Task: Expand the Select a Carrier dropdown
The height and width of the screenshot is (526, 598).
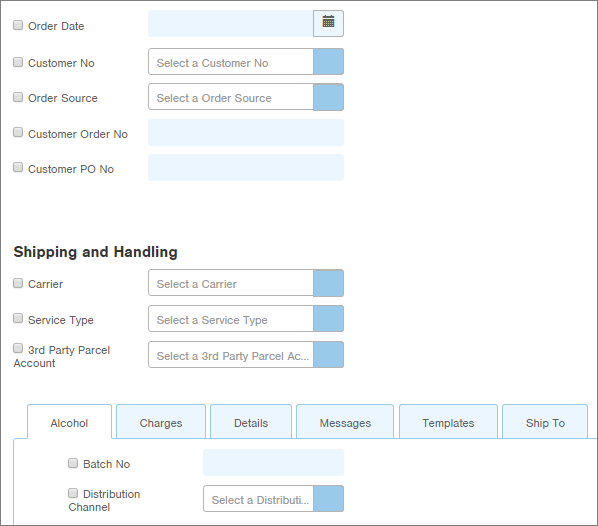Action: 328,283
